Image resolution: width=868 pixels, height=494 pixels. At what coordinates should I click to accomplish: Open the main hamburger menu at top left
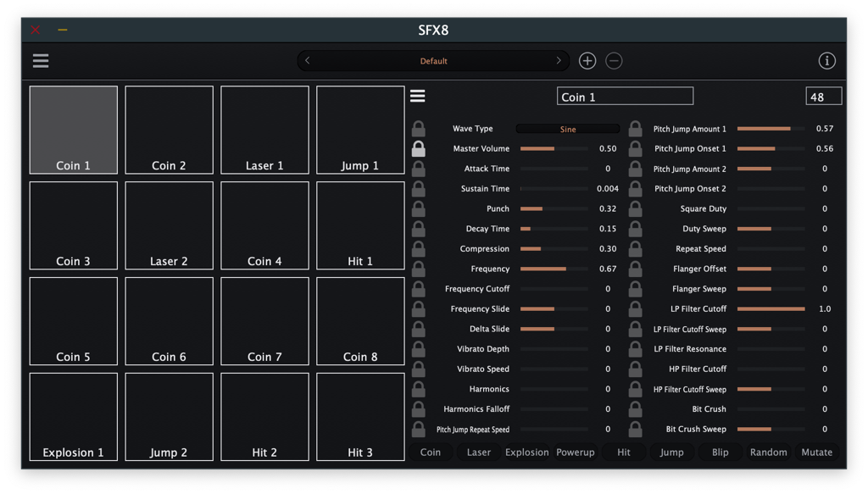(41, 61)
